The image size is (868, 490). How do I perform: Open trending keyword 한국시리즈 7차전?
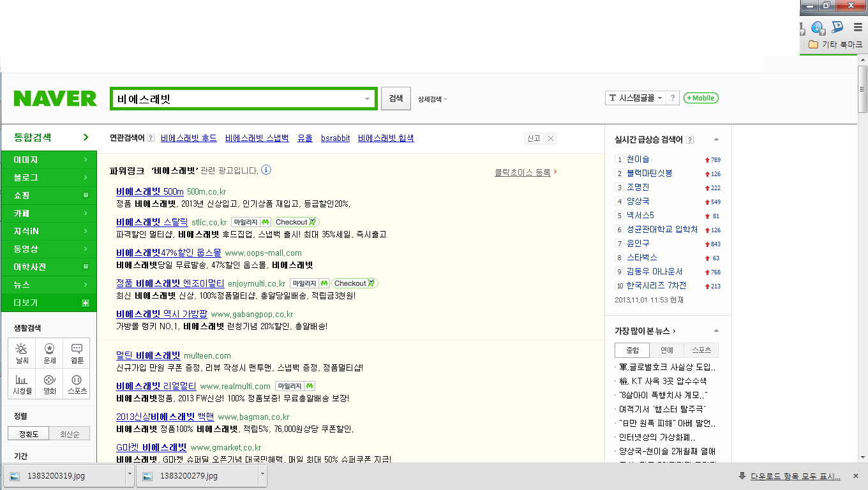tap(657, 286)
